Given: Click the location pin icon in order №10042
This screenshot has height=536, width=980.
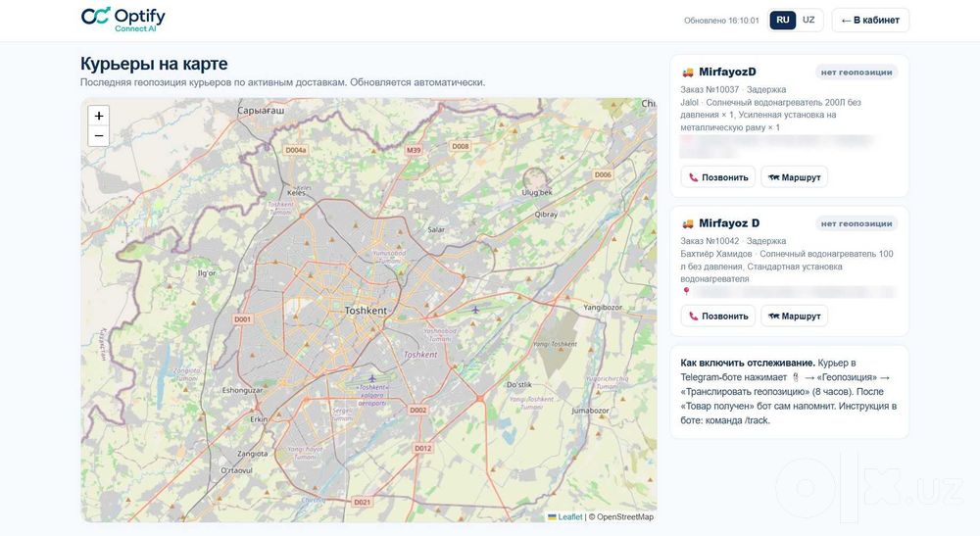Looking at the screenshot, I should 686,292.
